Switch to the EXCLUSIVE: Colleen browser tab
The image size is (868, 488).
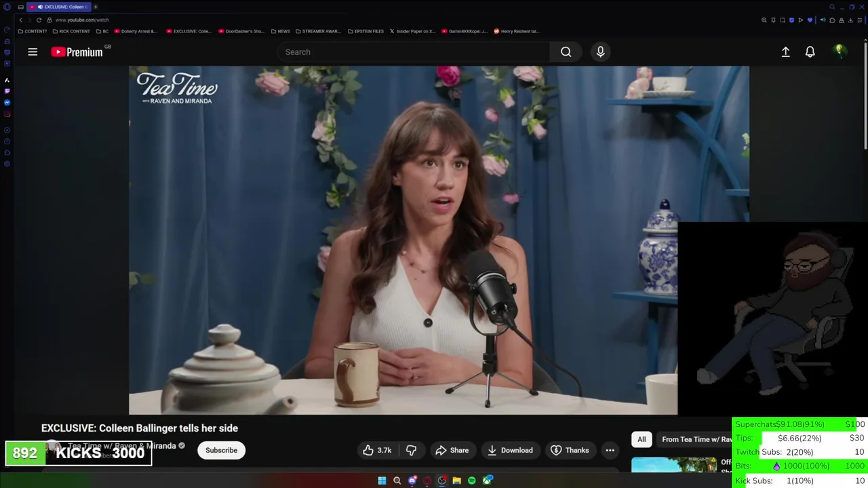tap(58, 7)
